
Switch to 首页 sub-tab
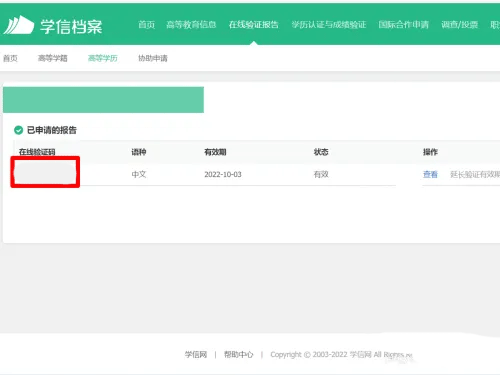pos(10,58)
